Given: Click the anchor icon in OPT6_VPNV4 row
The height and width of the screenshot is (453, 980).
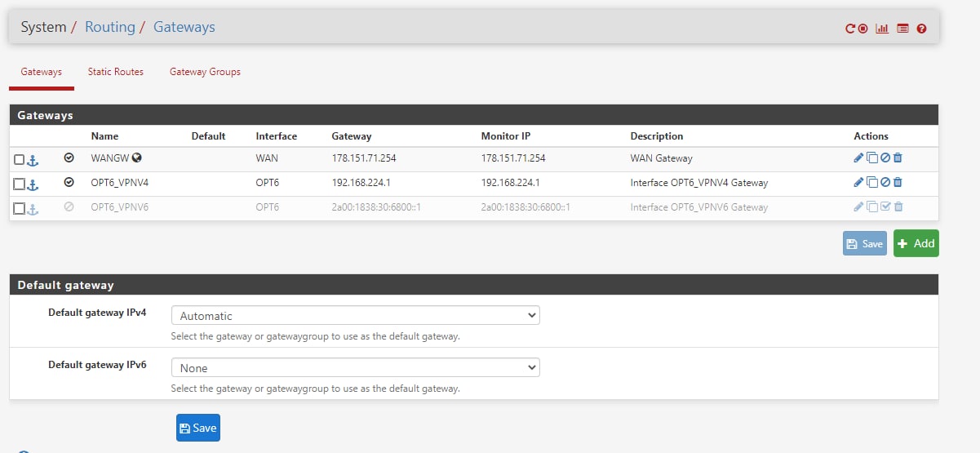Looking at the screenshot, I should click(x=33, y=184).
